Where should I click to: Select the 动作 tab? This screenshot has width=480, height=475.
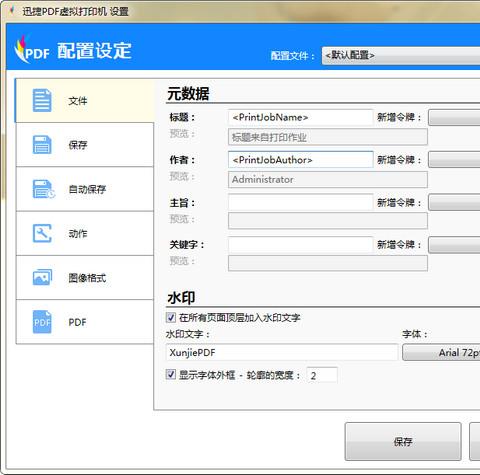(85, 233)
